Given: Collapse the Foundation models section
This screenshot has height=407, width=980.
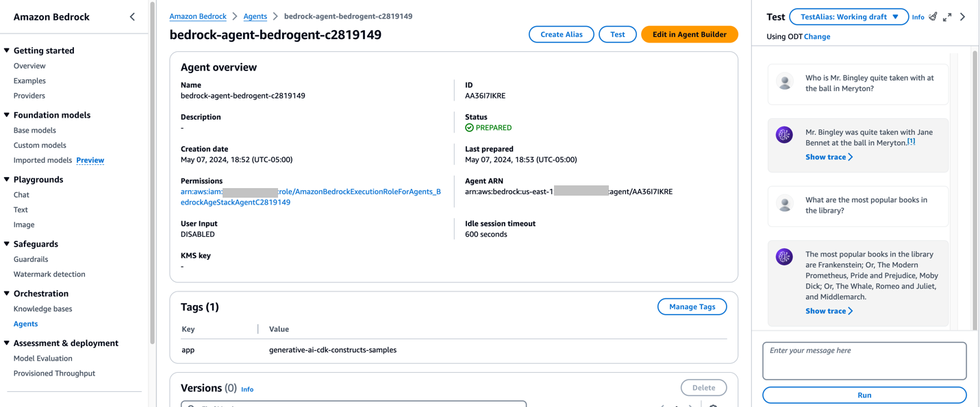Looking at the screenshot, I should point(7,115).
